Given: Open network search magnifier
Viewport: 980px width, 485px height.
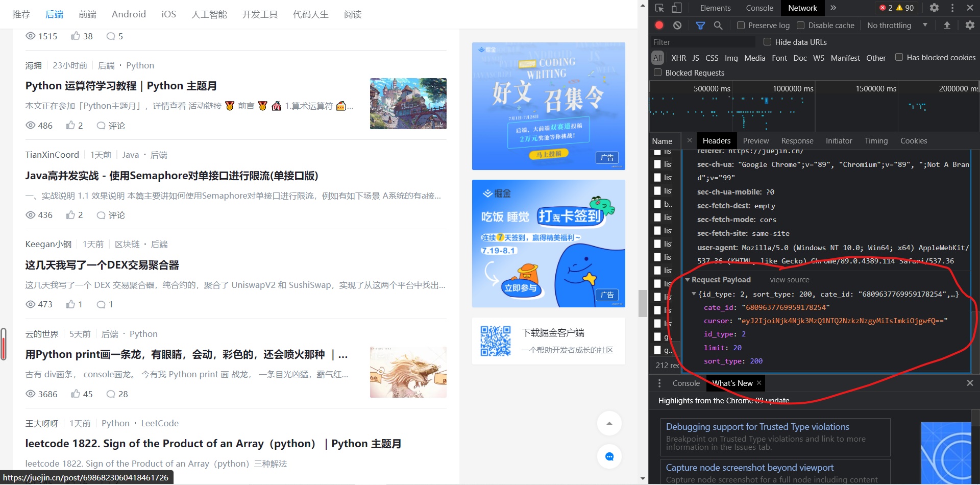Looking at the screenshot, I should (718, 25).
